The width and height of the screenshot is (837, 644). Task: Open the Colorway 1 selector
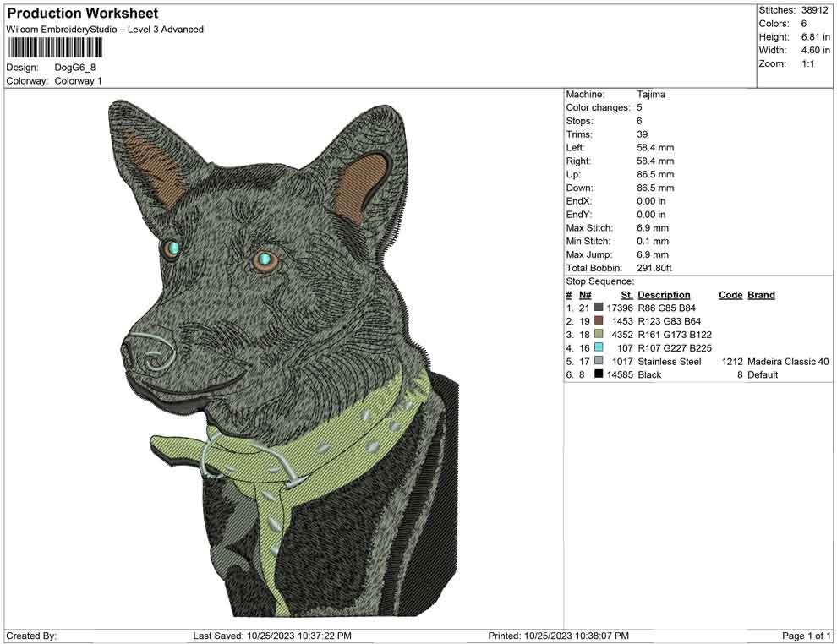tap(77, 81)
